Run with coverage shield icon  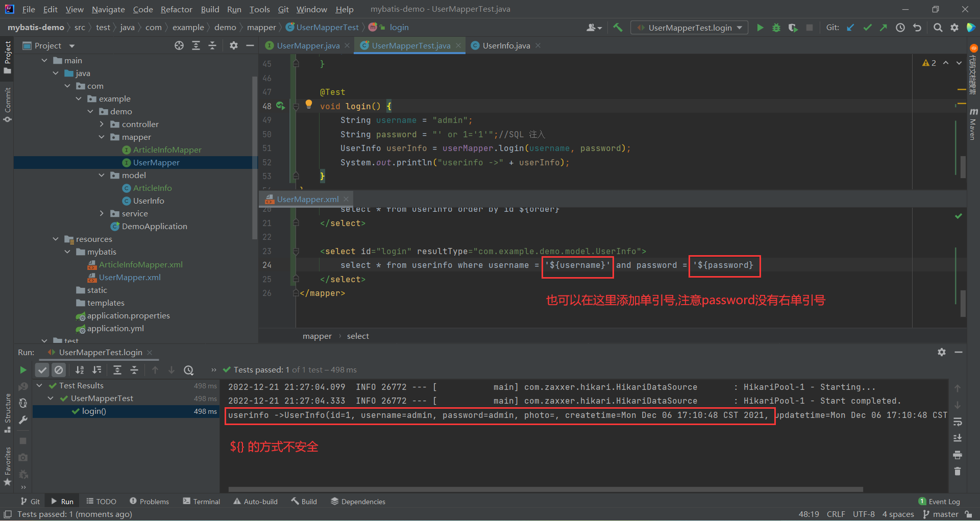(x=793, y=28)
